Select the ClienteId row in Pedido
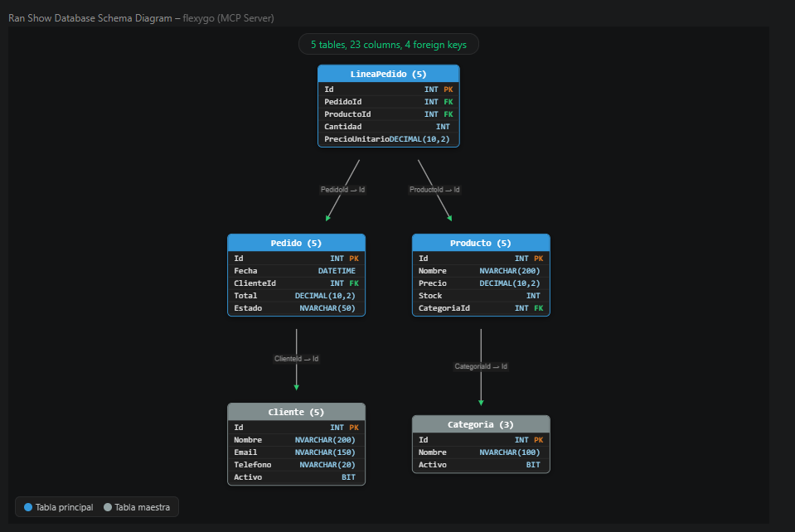Screen dimensions: 795x532 [296, 283]
